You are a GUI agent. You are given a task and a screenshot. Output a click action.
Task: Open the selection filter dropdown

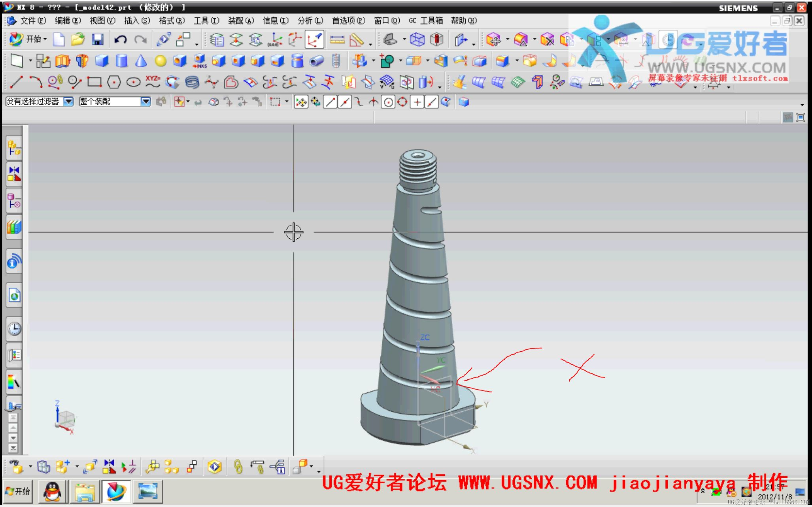pos(69,102)
